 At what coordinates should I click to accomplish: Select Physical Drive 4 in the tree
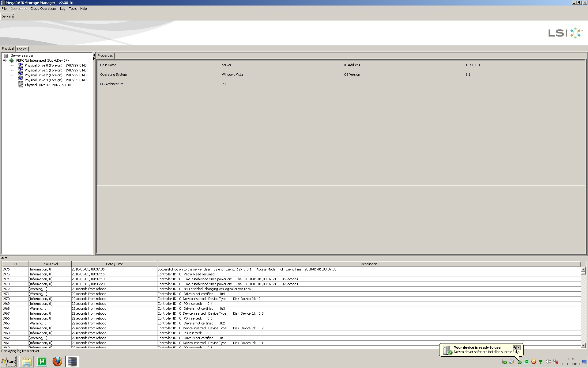tap(49, 85)
